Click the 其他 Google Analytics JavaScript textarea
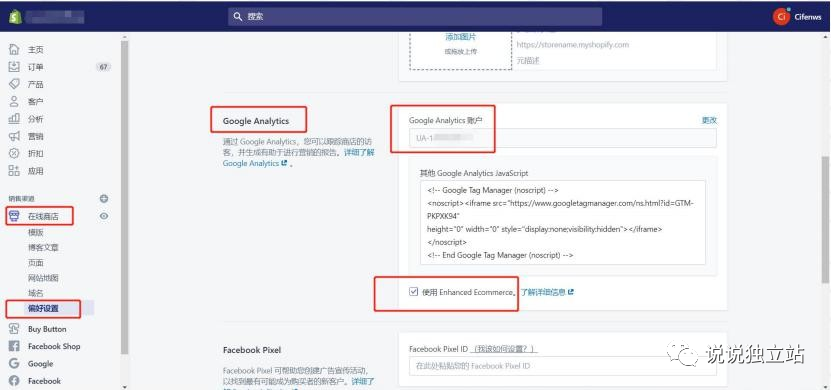831x390 pixels. 562,223
